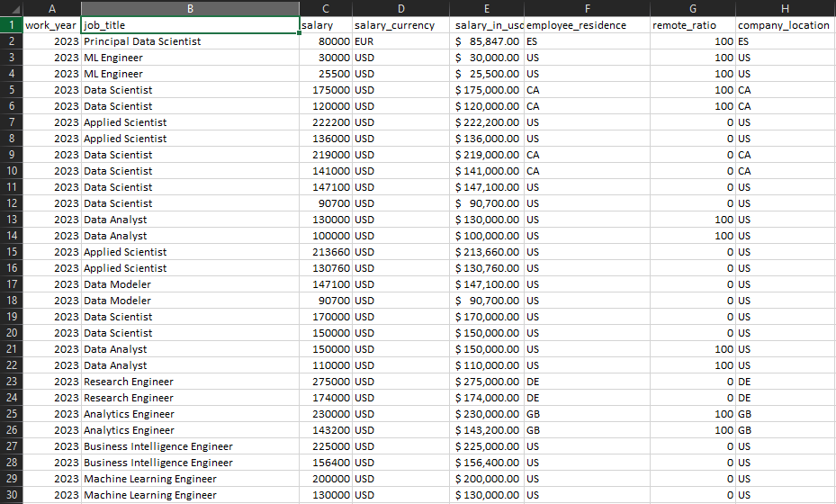Click the salary header cell
The width and height of the screenshot is (836, 504).
pyautogui.click(x=326, y=25)
